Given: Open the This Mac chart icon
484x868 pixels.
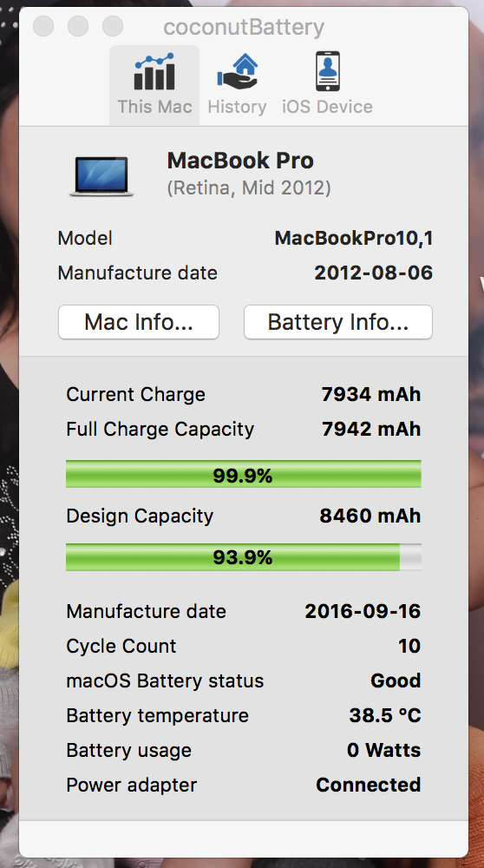Looking at the screenshot, I should click(x=154, y=71).
